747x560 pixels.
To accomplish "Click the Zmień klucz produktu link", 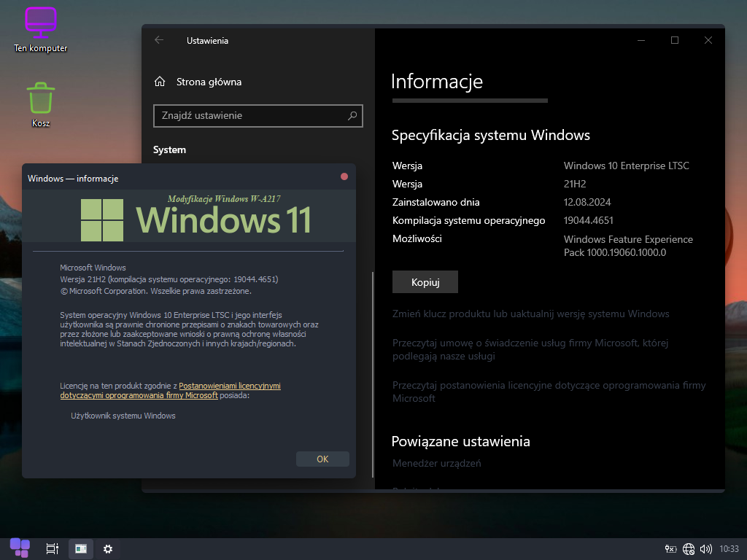I will click(x=530, y=314).
